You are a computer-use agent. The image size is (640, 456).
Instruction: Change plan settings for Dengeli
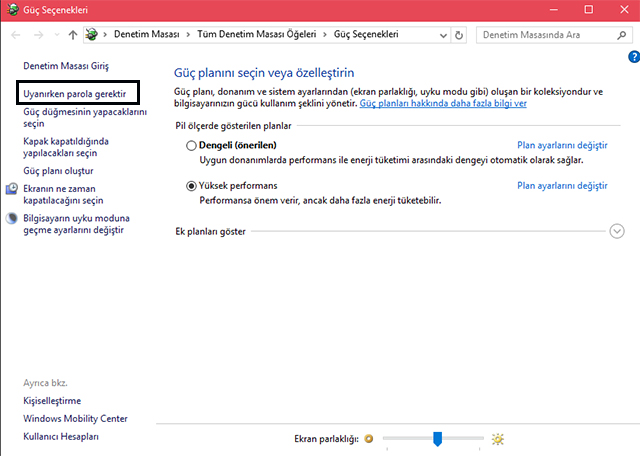562,145
